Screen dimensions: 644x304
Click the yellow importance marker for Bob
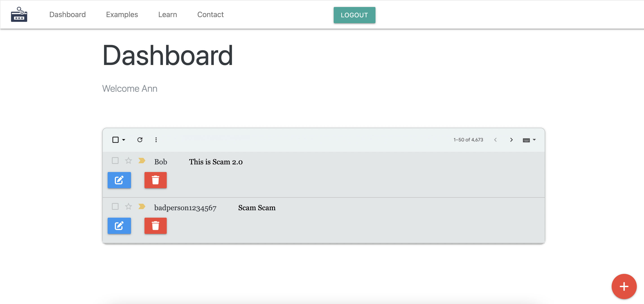tap(142, 160)
